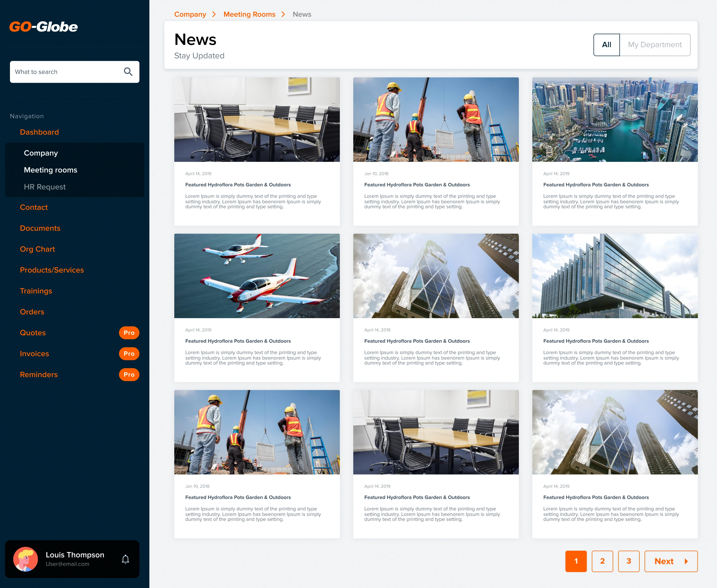Image resolution: width=717 pixels, height=588 pixels.
Task: Open Dashboard in the navigation
Action: 39,132
